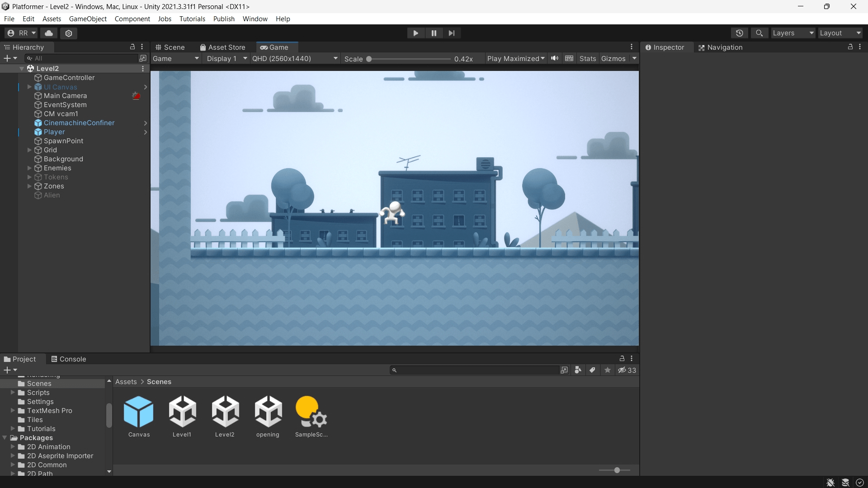Expand the Grid object in Hierarchy

[29, 150]
